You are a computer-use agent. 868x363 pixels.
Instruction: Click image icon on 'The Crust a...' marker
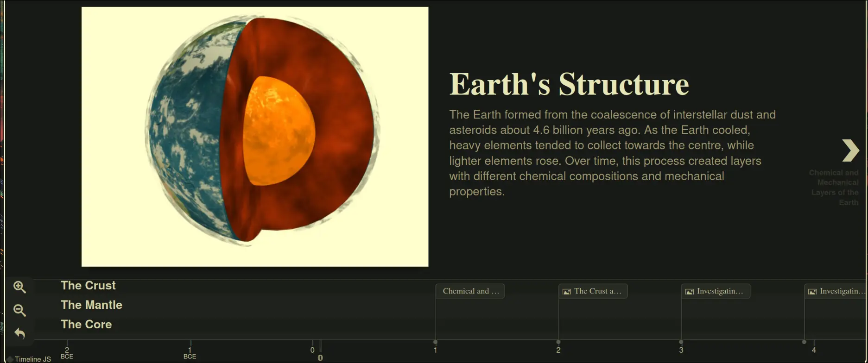[566, 292]
